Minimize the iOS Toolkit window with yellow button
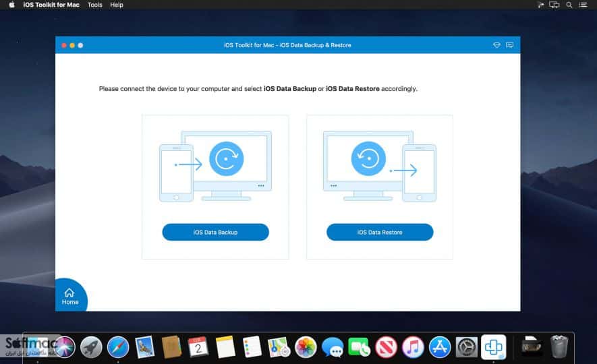 72,45
